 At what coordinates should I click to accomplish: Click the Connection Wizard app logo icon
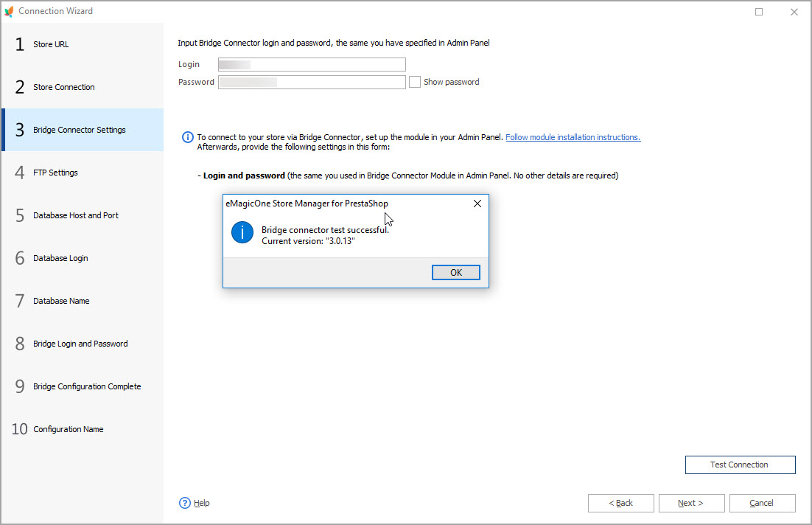(x=9, y=11)
